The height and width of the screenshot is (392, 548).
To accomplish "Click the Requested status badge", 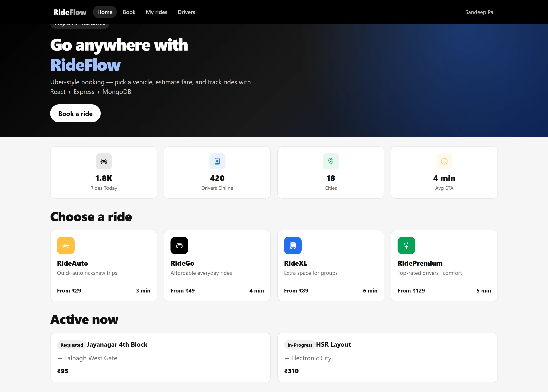I will point(72,345).
